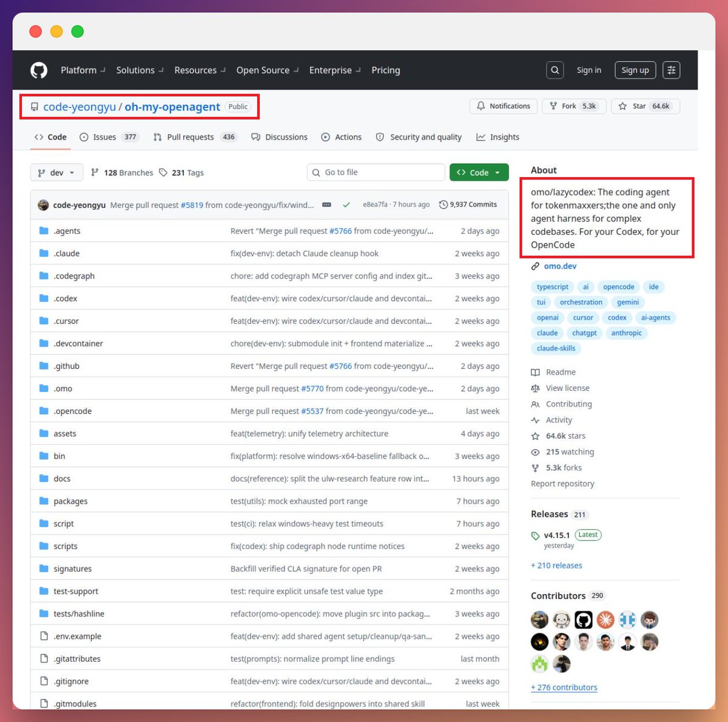Fork the repository via Fork button
The height and width of the screenshot is (722, 728).
tap(573, 106)
